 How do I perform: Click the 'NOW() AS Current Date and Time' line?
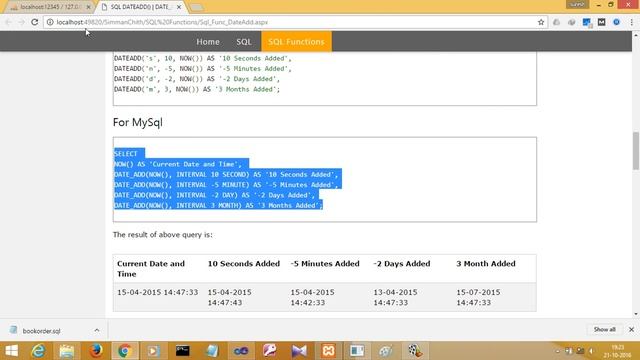pos(178,164)
